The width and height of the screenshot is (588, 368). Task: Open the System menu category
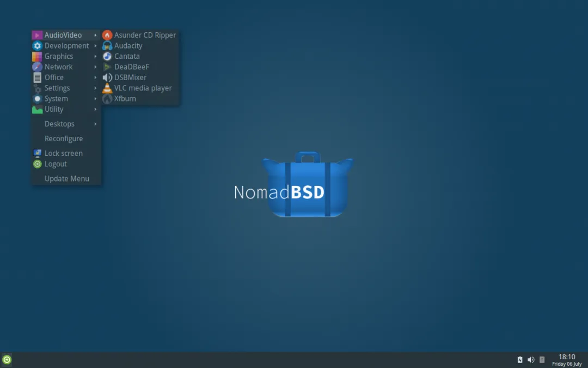point(66,99)
